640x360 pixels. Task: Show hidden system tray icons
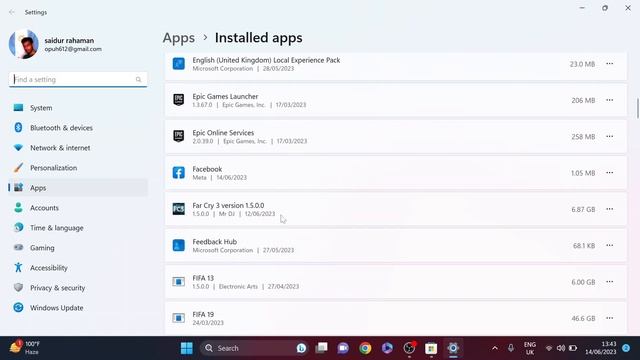(495, 348)
